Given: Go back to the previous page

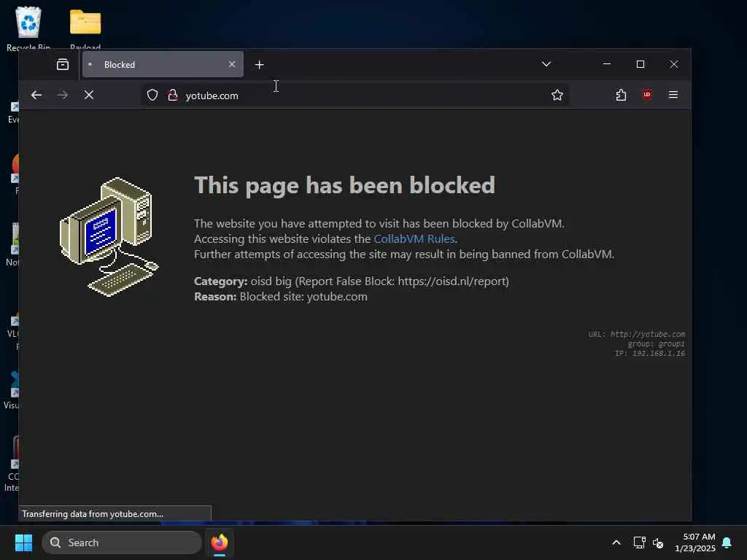Looking at the screenshot, I should tap(36, 96).
